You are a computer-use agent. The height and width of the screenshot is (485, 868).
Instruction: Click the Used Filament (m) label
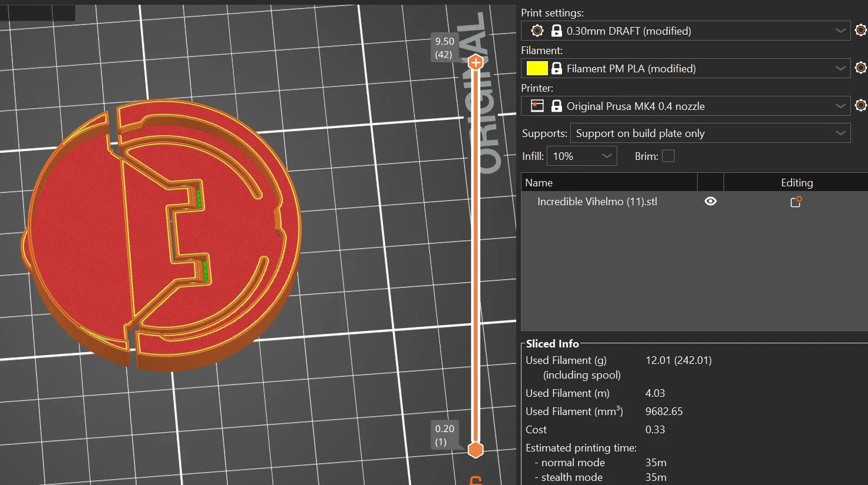(x=567, y=393)
